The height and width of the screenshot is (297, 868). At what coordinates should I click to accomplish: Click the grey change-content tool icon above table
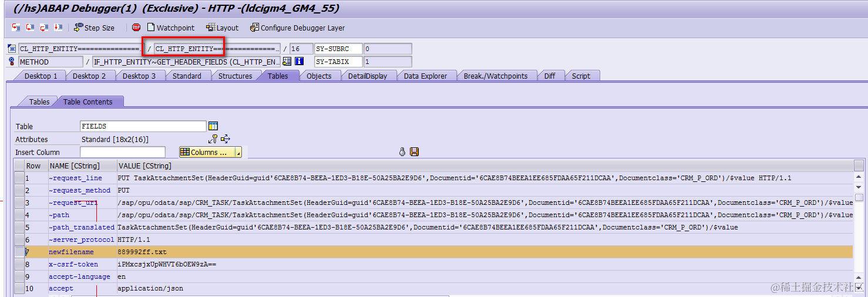click(402, 152)
